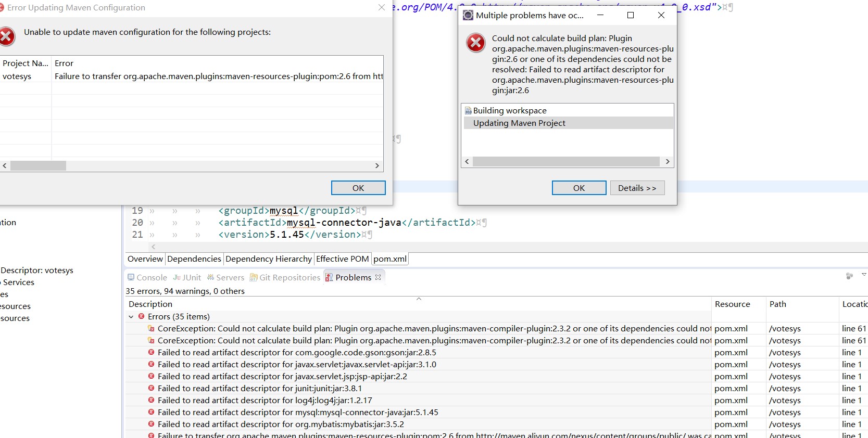Click the Error column header in dialog
Viewport: 868px width, 438px height.
218,63
